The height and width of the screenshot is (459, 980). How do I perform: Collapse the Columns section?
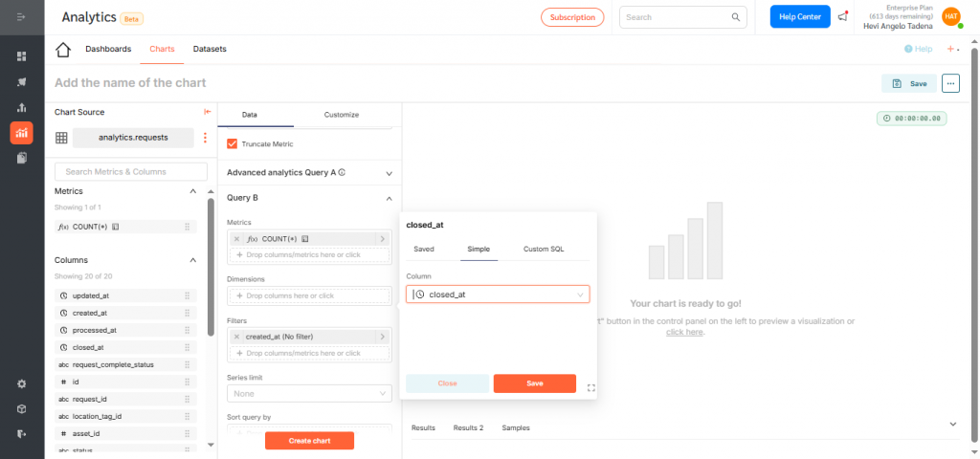193,260
